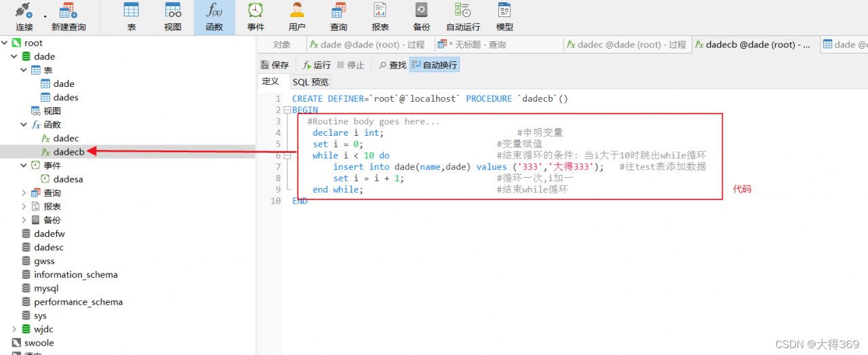Select the dadesc database
The height and width of the screenshot is (355, 868).
[x=49, y=247]
